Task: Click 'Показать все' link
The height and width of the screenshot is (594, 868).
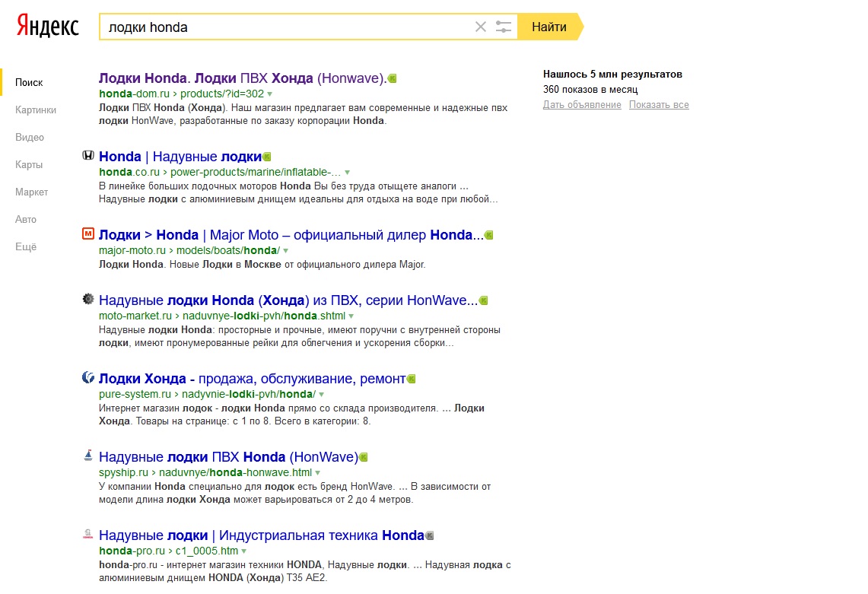Action: tap(659, 105)
